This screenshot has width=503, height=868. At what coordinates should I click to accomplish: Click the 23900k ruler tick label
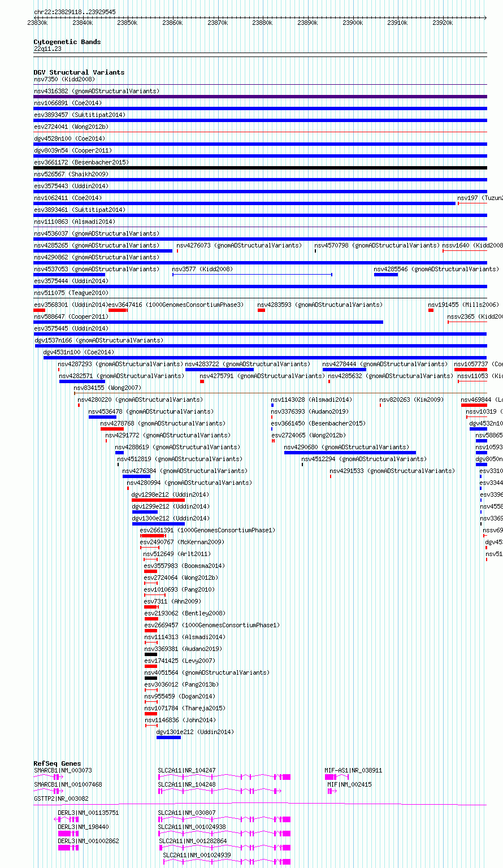[353, 23]
